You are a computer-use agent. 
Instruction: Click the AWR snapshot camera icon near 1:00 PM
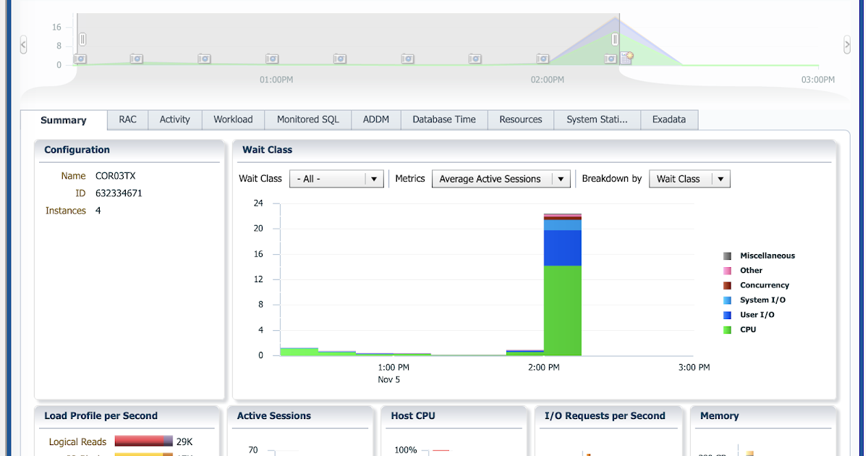pos(273,59)
